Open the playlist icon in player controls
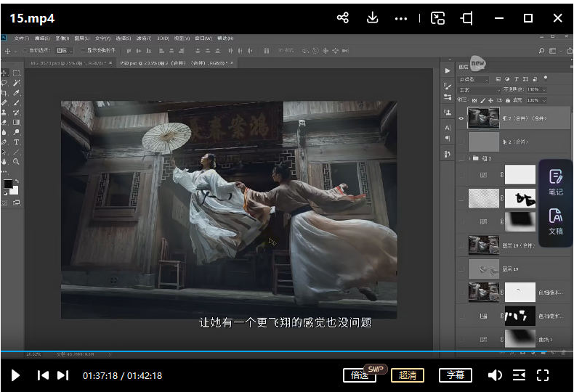The width and height of the screenshot is (574, 392). [x=519, y=375]
